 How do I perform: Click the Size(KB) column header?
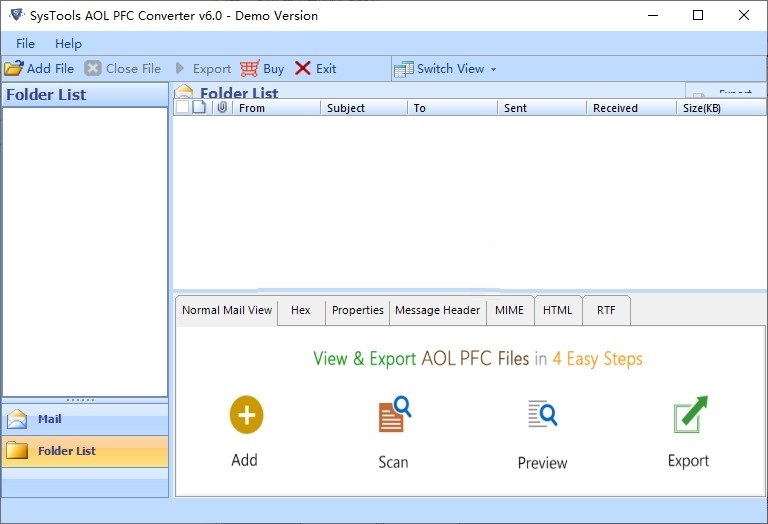(705, 108)
